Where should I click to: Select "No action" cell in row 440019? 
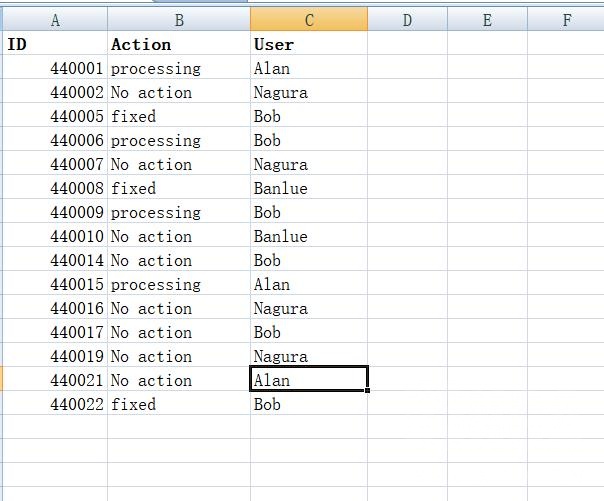point(179,357)
